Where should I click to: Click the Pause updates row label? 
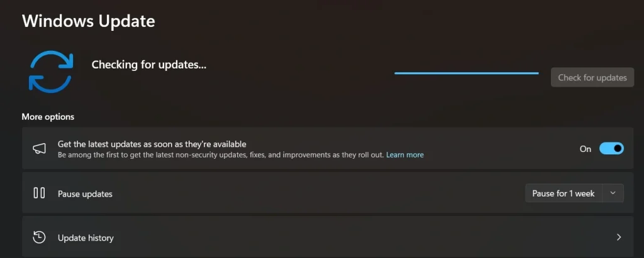tap(85, 194)
